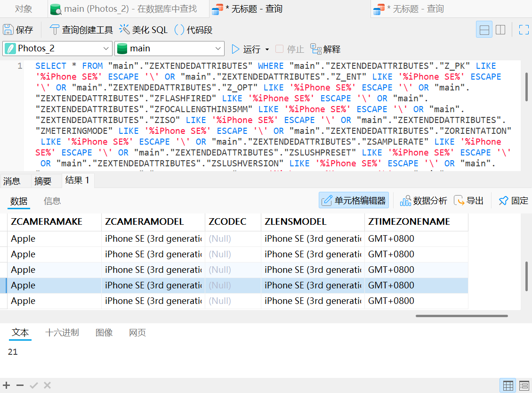The image size is (532, 393).
Task: Click the Explain (解释) query button
Action: (x=325, y=49)
